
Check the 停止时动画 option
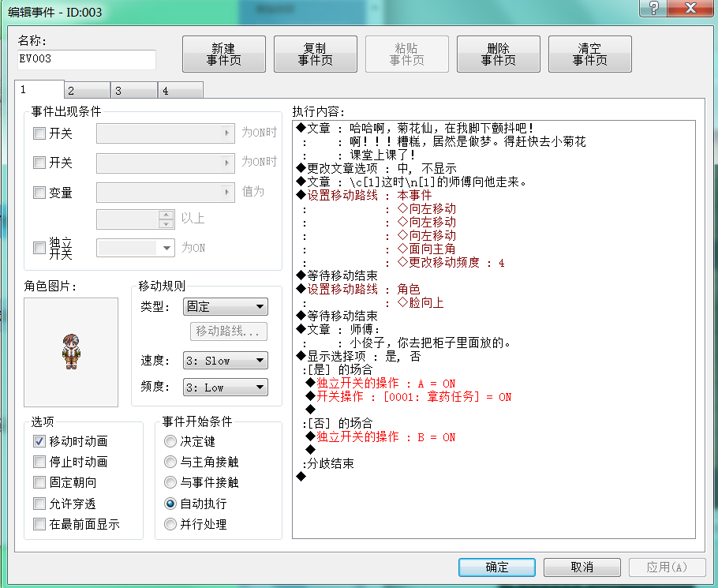(39, 462)
